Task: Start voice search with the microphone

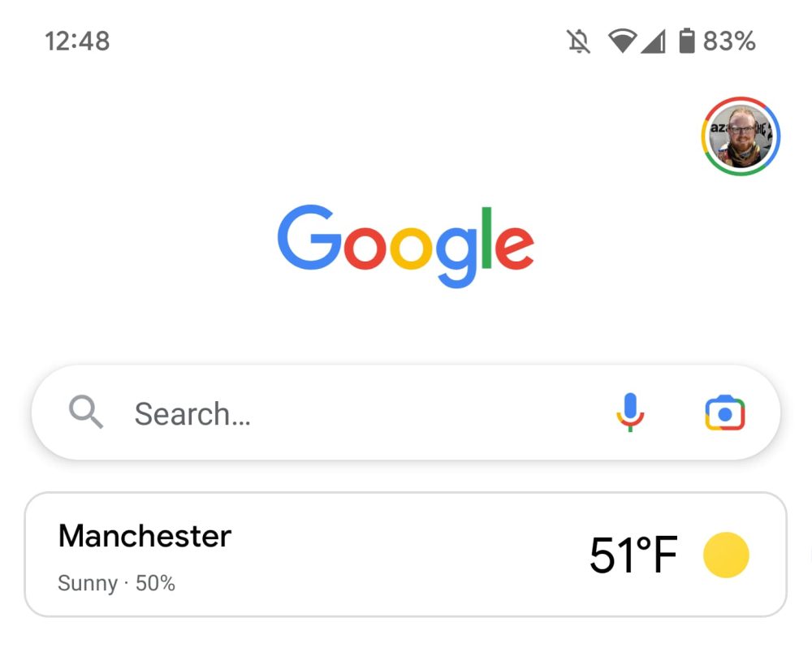Action: (x=630, y=413)
